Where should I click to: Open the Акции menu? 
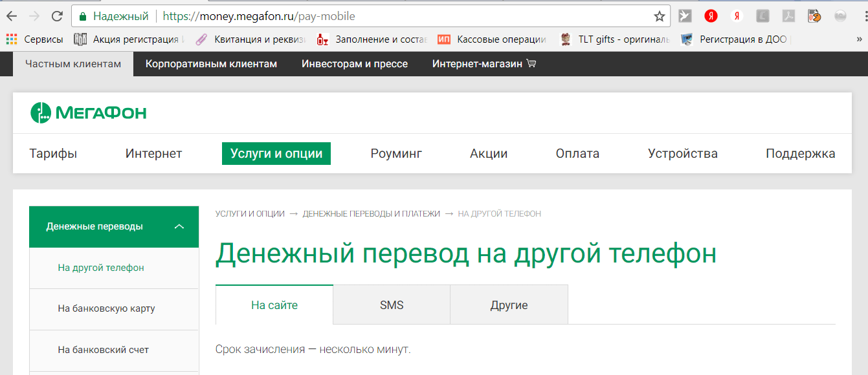pyautogui.click(x=489, y=154)
